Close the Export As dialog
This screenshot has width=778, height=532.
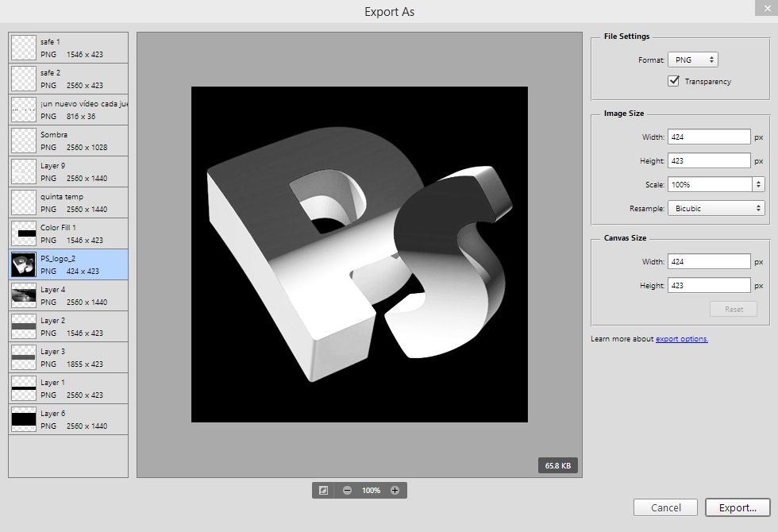[x=767, y=8]
